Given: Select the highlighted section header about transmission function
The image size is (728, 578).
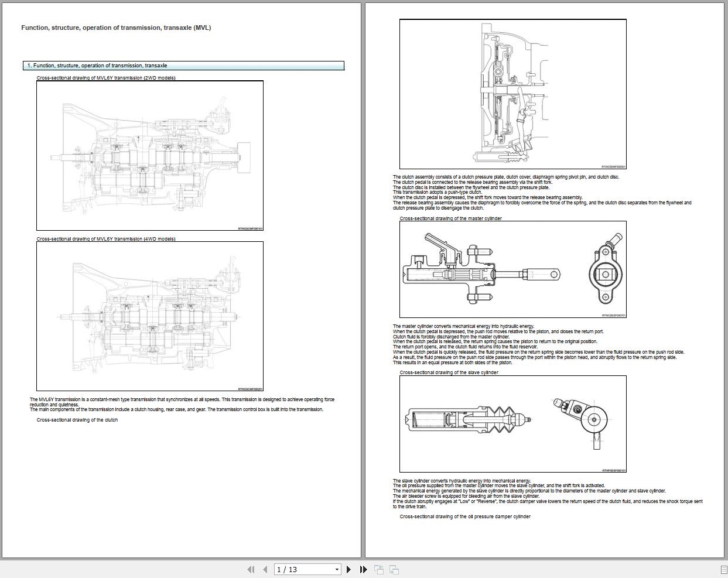Looking at the screenshot, I should coord(183,65).
